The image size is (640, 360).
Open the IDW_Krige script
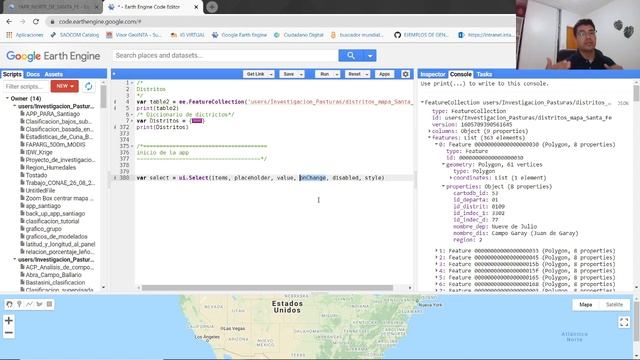39,152
